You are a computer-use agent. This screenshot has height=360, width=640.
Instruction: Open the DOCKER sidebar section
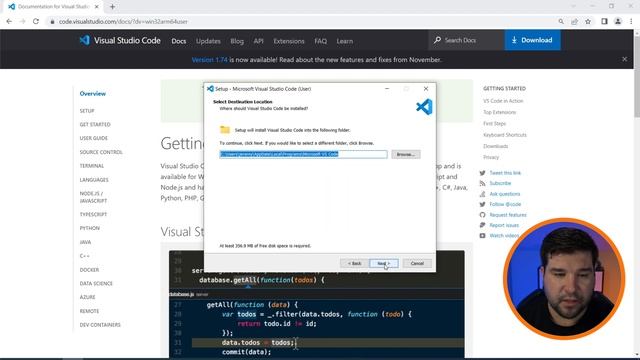89,270
